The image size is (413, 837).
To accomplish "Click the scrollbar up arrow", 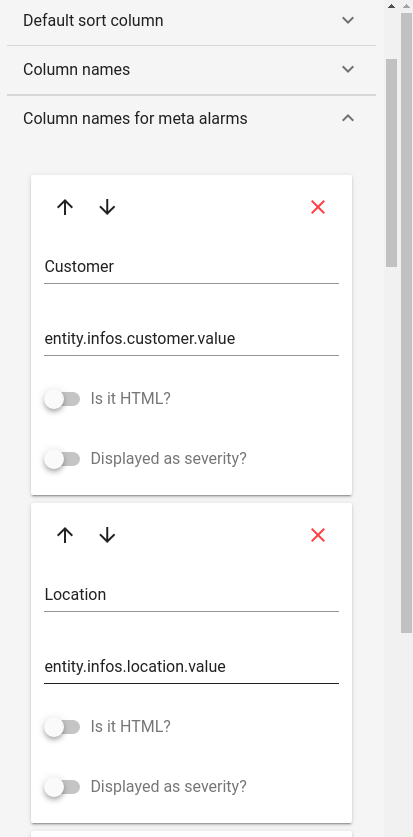I will click(x=392, y=5).
